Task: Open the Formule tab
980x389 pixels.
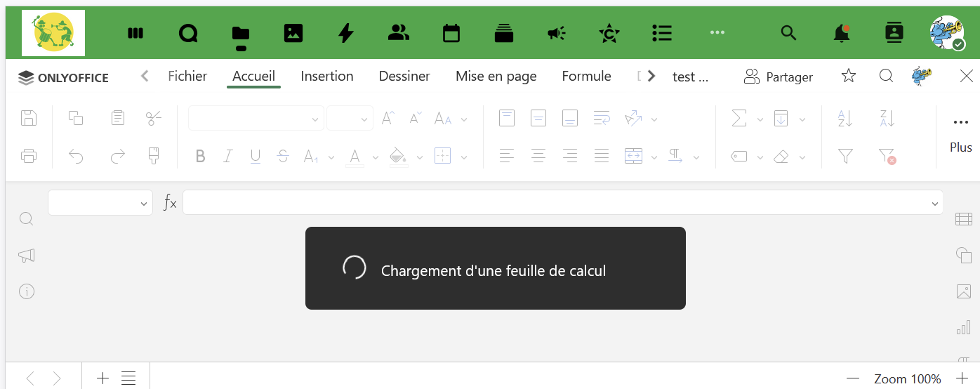Action: click(x=586, y=76)
